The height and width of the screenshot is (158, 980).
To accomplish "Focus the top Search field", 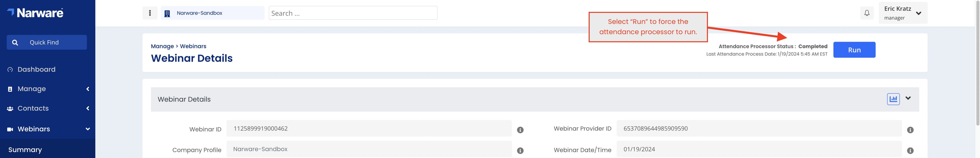I will click(353, 13).
